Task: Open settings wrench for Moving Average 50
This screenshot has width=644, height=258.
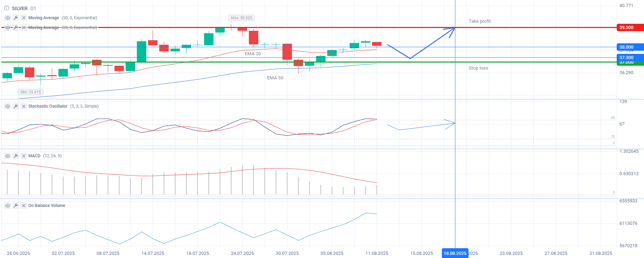Action: click(16, 18)
